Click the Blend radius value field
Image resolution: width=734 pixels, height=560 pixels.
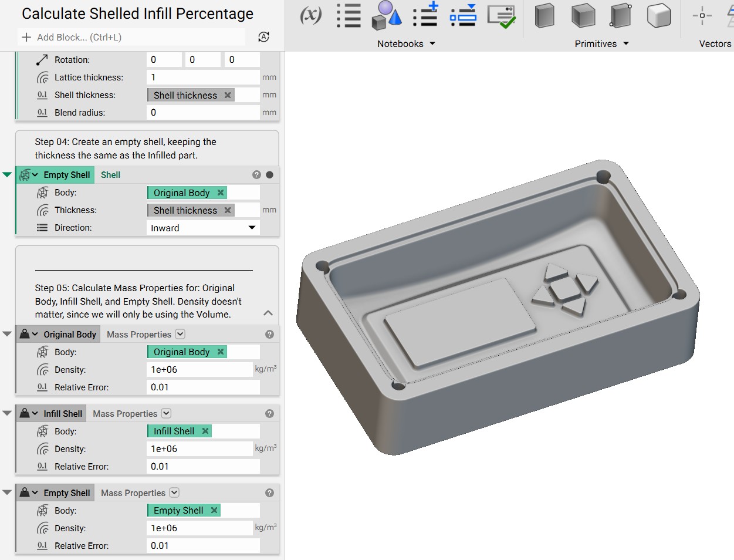pyautogui.click(x=203, y=112)
